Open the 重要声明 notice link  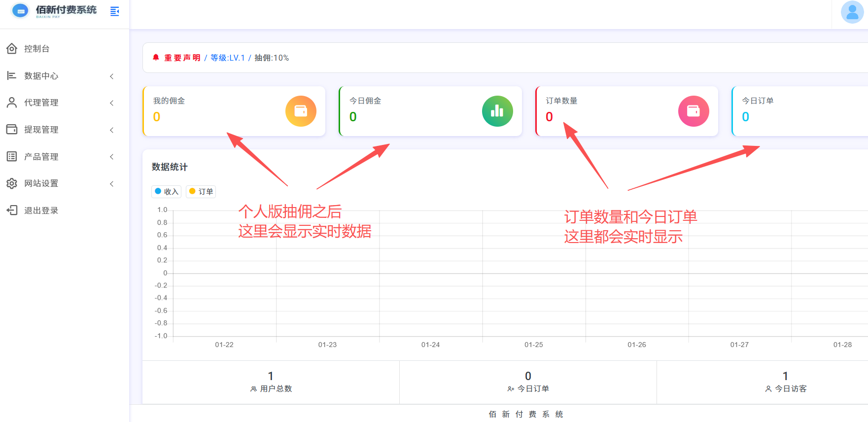[182, 58]
